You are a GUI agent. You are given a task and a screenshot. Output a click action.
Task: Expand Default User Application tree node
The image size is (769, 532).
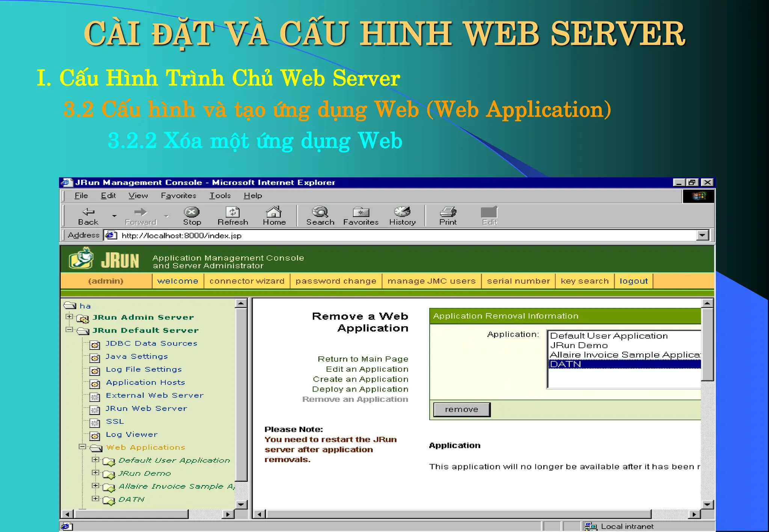point(95,460)
